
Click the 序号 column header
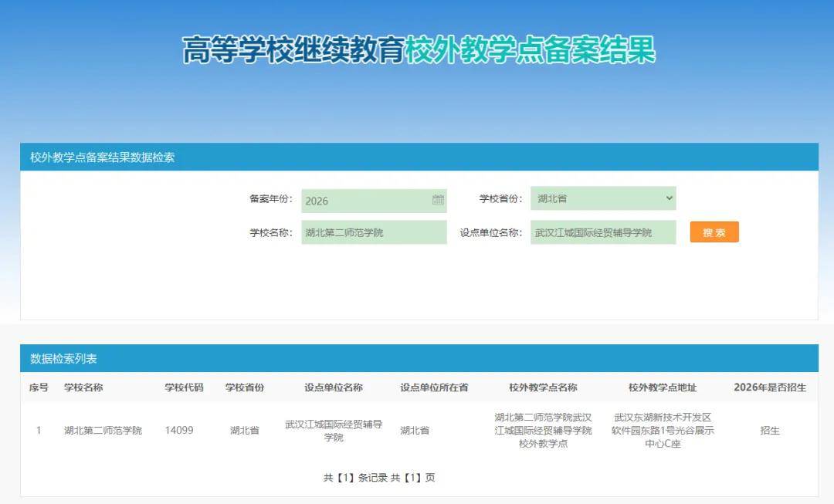point(39,387)
